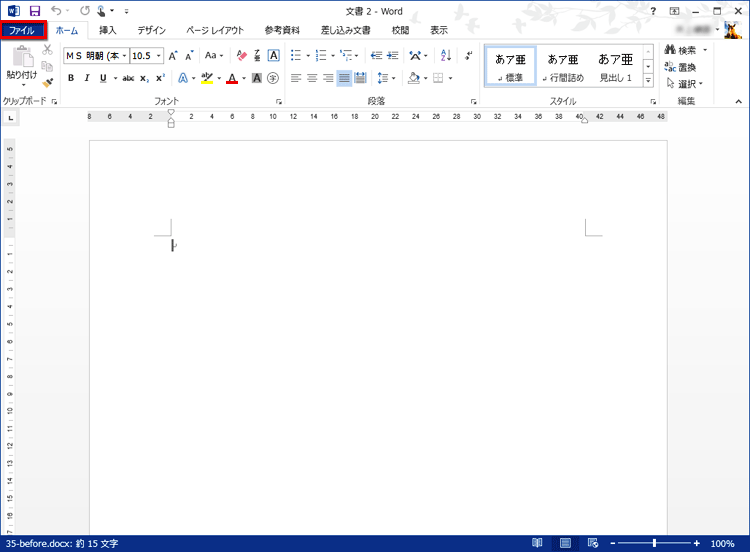The image size is (750, 552).
Task: Toggle Character Shading gray A button
Action: (x=257, y=78)
